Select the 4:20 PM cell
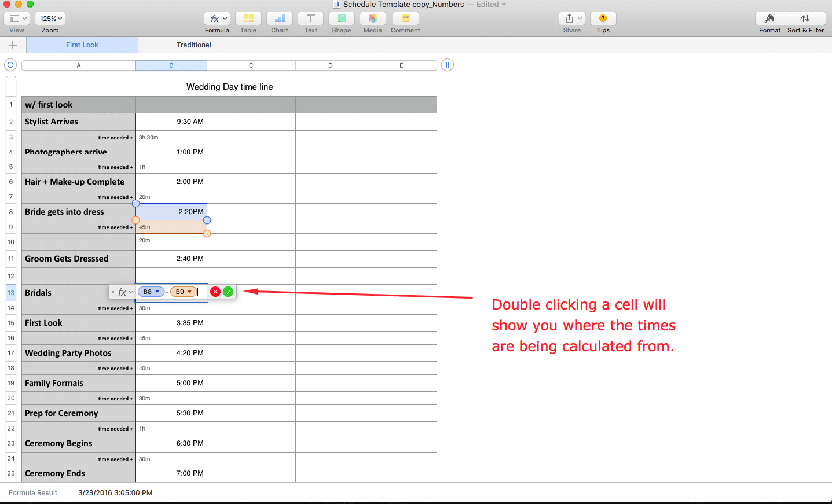832x504 pixels. (171, 353)
